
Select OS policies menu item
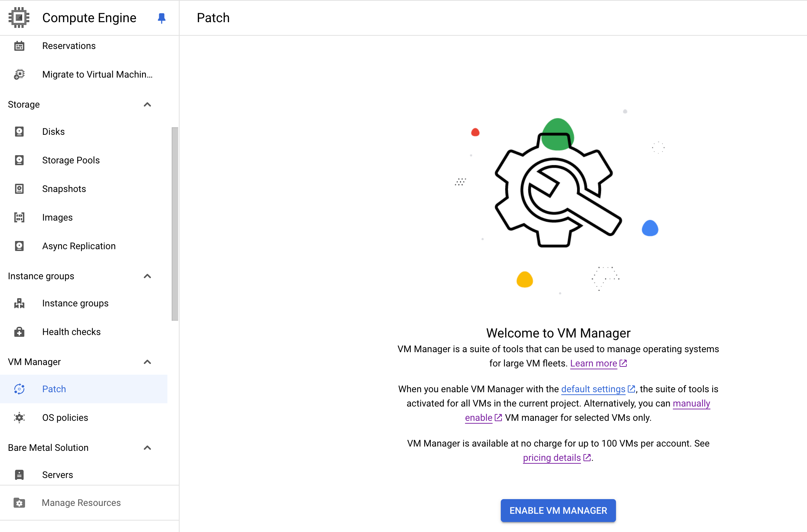click(x=65, y=417)
